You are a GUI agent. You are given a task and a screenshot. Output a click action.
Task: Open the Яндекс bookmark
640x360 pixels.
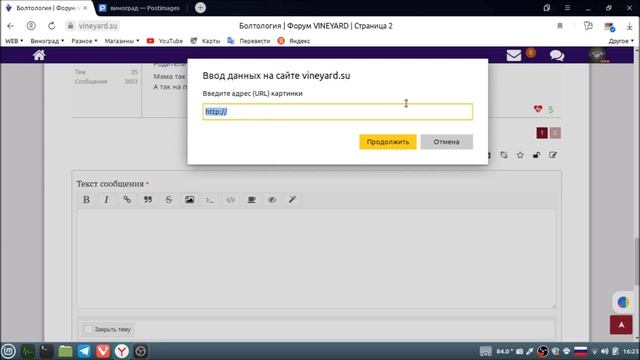click(x=294, y=41)
